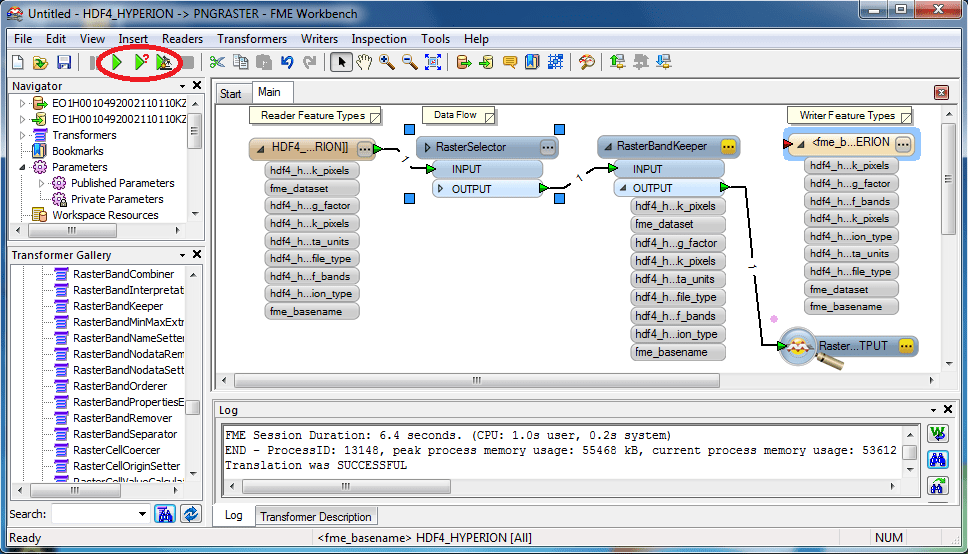968x554 pixels.
Task: Click the green upload-to-server toolbar icon
Action: 617,62
